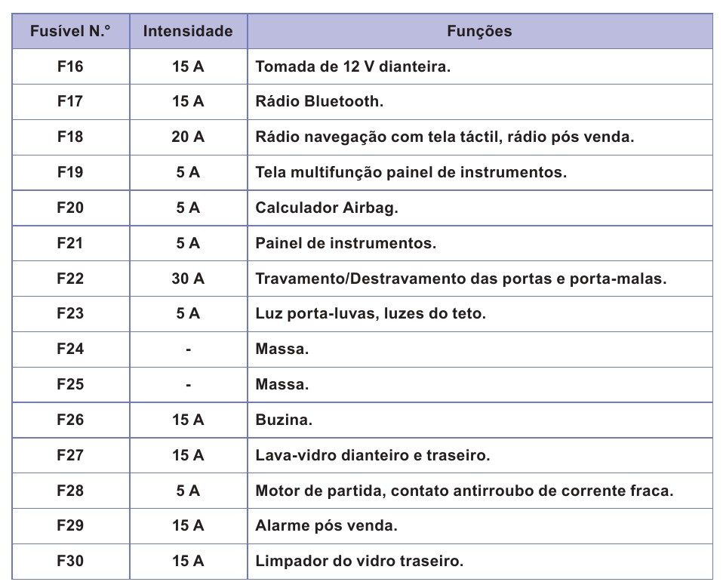Click the "Buzina" function cell
Viewport: 723px width, 588px height.
284,420
